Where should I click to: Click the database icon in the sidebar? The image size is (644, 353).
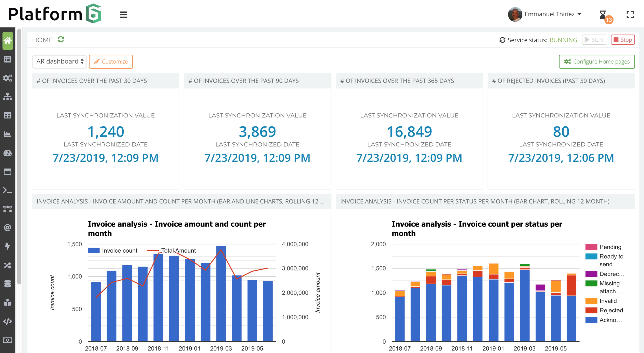(x=8, y=284)
